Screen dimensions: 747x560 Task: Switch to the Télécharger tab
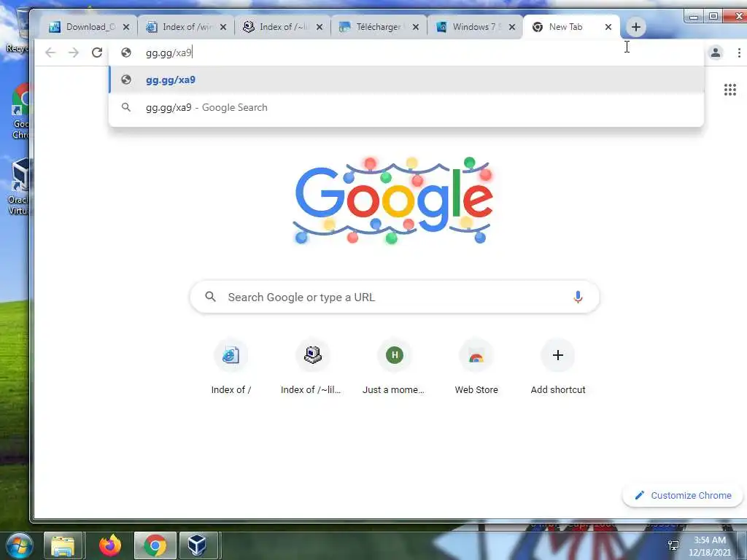[379, 27]
